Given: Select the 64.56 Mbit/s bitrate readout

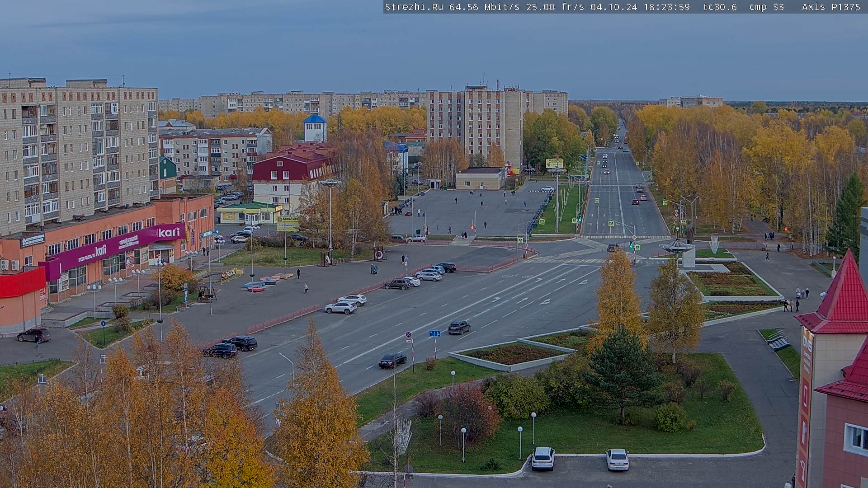Looking at the screenshot, I should pyautogui.click(x=484, y=7).
